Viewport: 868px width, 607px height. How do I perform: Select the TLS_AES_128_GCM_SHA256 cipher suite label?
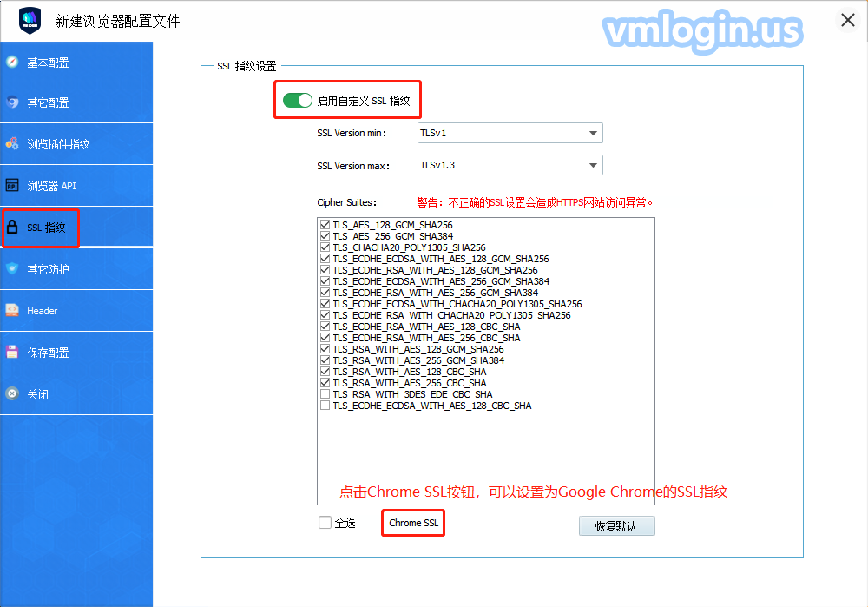[x=392, y=225]
